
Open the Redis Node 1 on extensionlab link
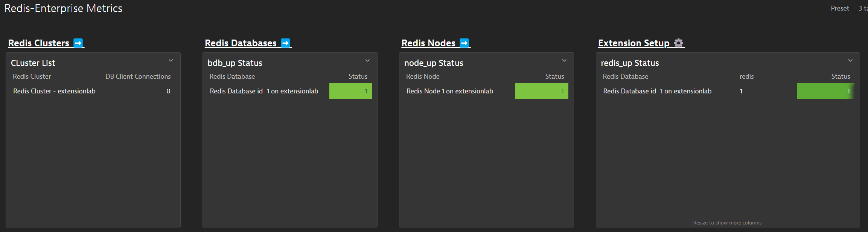point(449,91)
